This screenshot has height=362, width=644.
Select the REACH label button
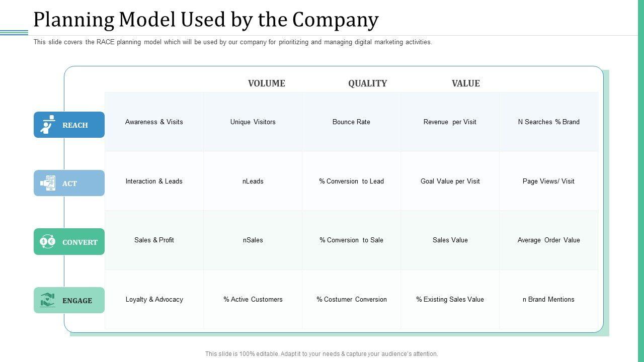(75, 125)
